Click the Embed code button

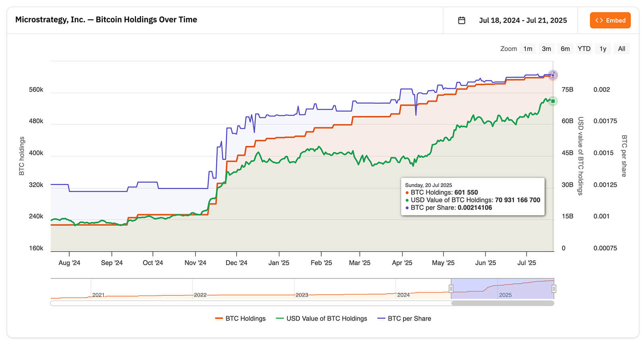coord(610,21)
